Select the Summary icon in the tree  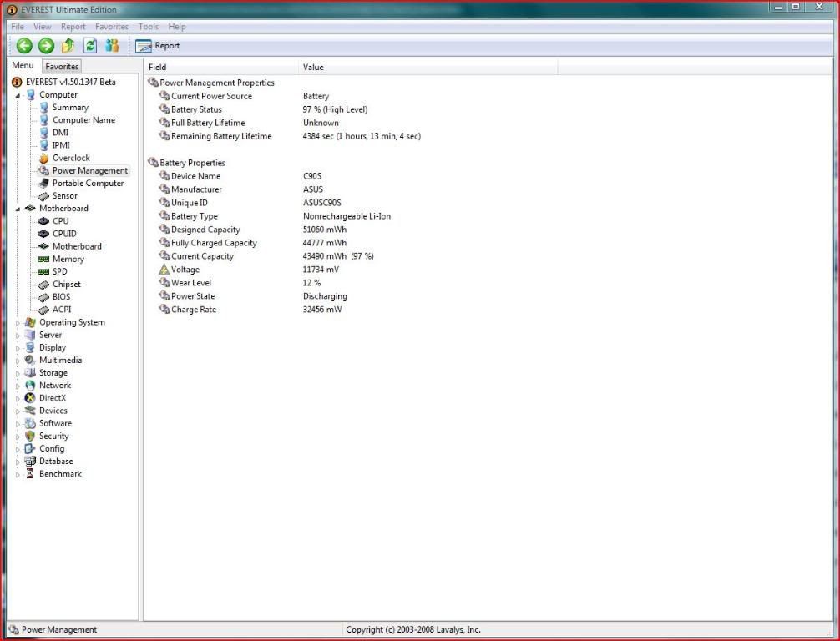[x=44, y=107]
